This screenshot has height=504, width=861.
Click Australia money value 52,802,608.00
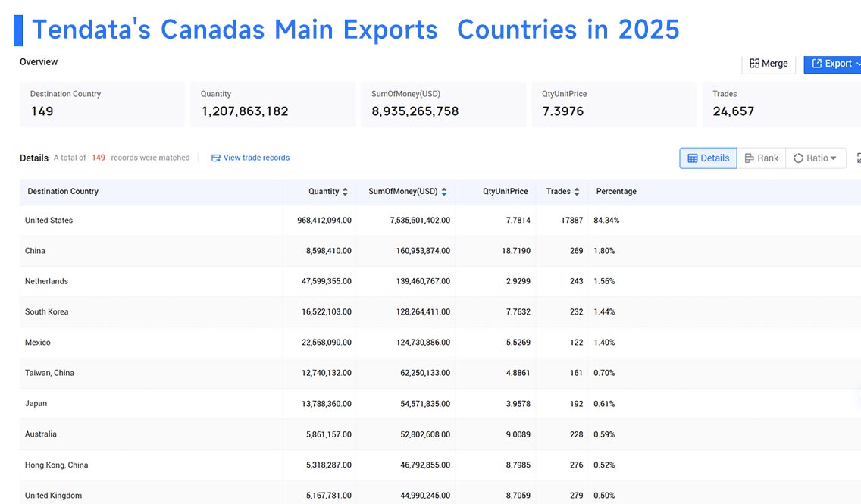[425, 435]
